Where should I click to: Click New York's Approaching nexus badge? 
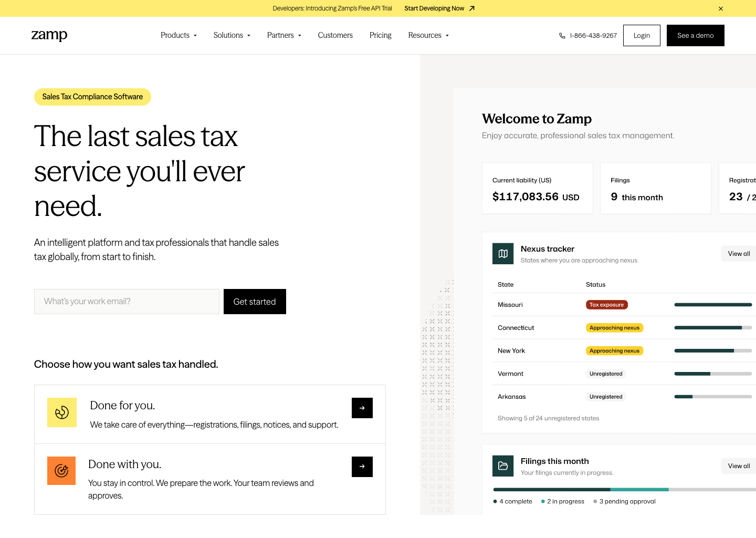(614, 351)
